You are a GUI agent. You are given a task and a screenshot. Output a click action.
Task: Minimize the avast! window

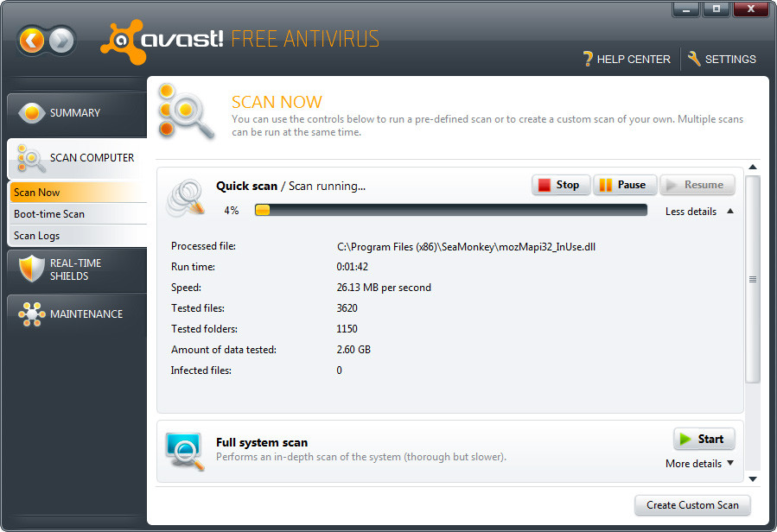point(686,9)
